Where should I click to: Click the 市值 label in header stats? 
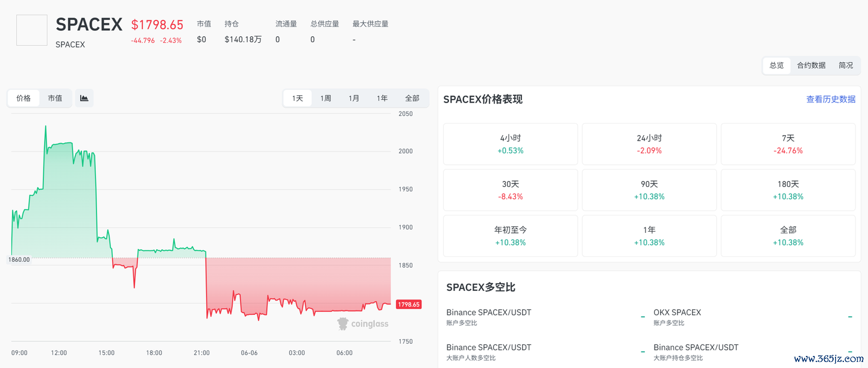204,24
